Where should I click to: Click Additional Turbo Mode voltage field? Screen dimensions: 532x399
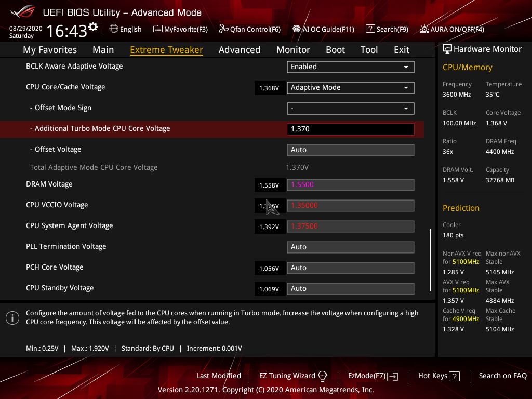coord(351,129)
